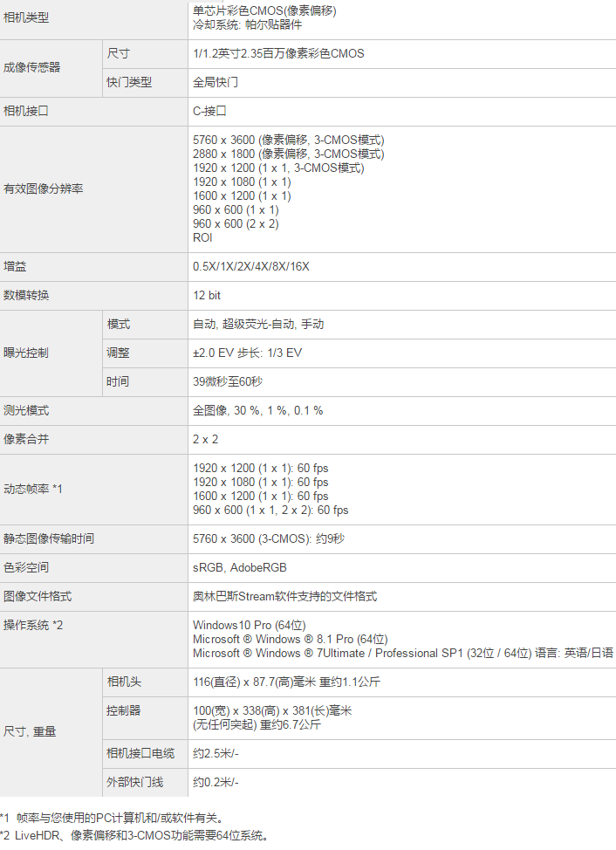This screenshot has height=850, width=616.
Task: Click the 动态帧率 *1 row label
Action: (33, 489)
